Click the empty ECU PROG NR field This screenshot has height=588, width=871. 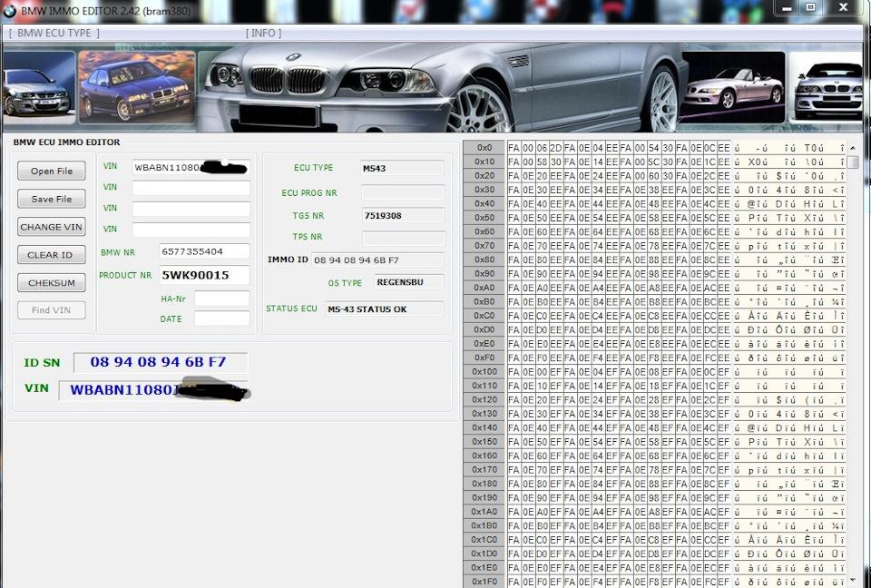pos(403,192)
